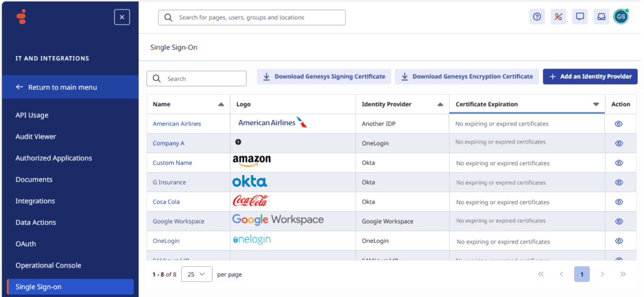Sort by Name column arrow
The width and height of the screenshot is (644, 297).
coord(221,105)
